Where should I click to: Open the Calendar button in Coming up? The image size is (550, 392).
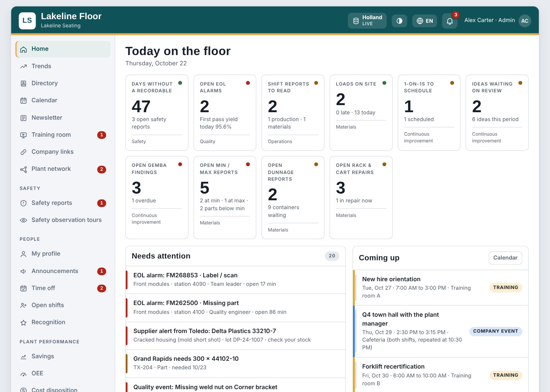coord(505,258)
